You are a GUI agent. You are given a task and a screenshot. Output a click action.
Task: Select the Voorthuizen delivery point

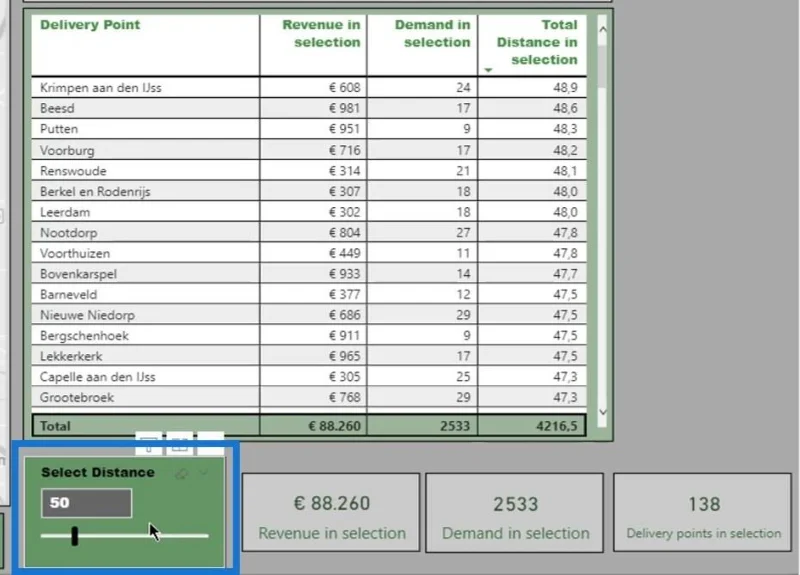point(74,254)
